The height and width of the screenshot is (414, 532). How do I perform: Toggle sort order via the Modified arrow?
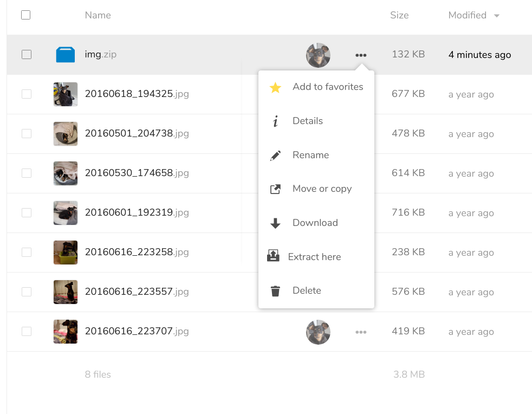(496, 16)
